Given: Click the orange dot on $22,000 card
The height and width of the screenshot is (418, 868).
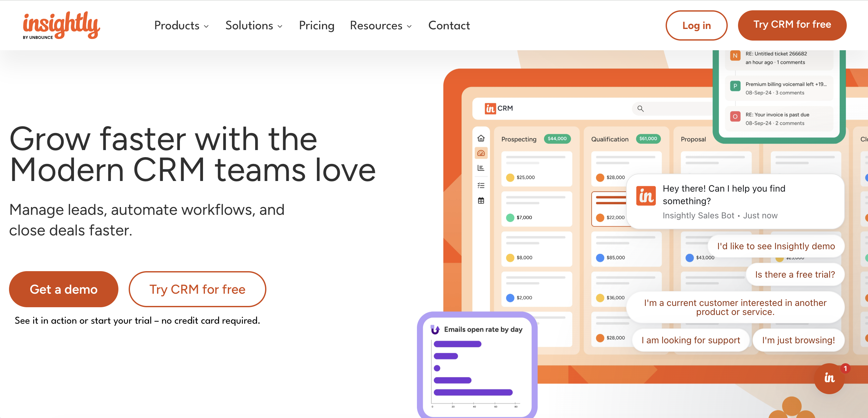Looking at the screenshot, I should (600, 218).
